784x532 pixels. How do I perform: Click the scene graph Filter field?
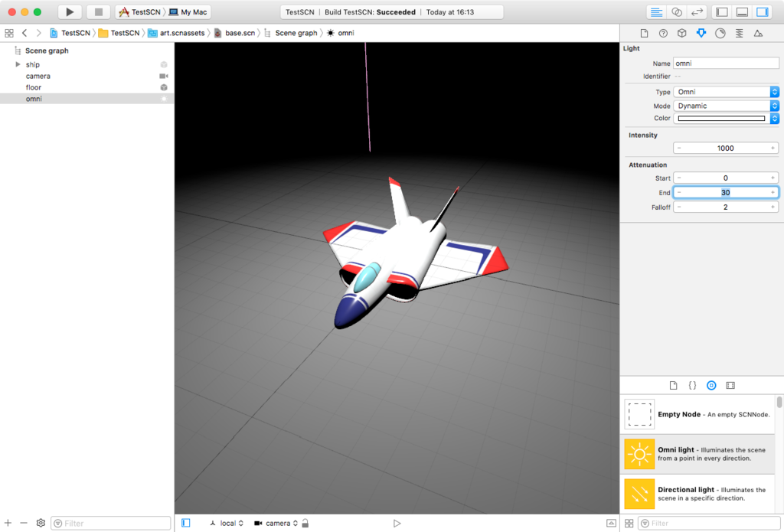tap(110, 524)
